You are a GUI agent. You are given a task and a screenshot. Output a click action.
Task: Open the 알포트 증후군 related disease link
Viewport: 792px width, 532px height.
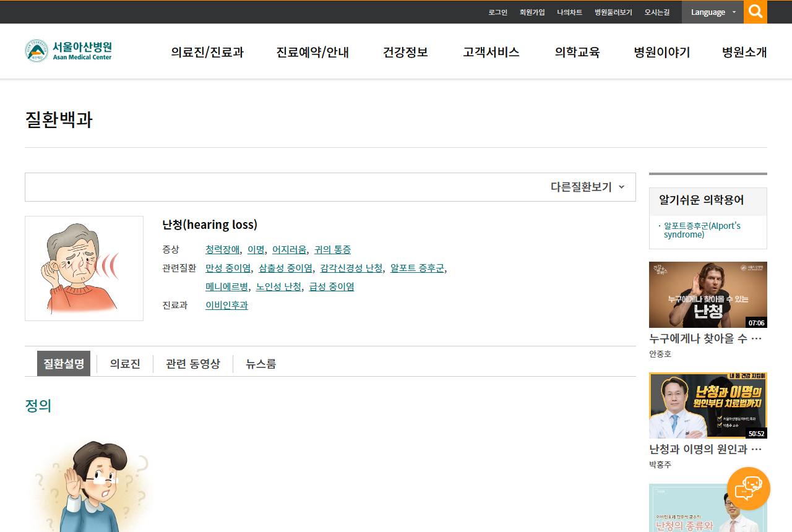coord(417,268)
